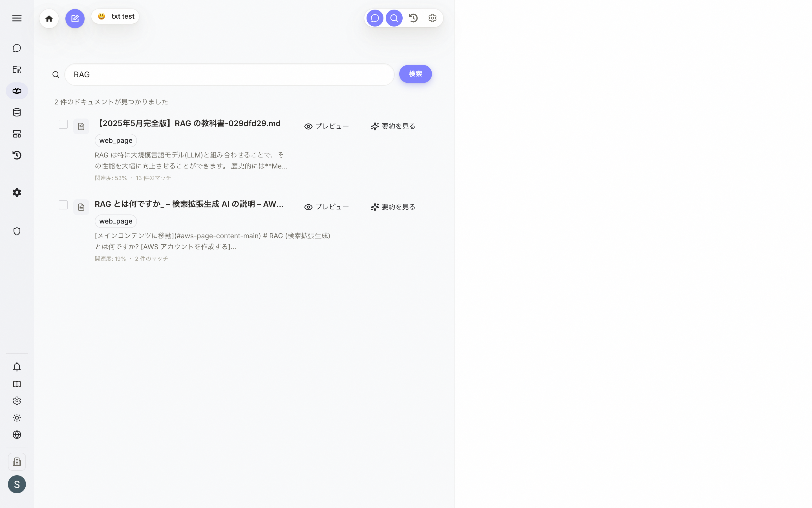Open the database cylinder icon in sidebar

pos(17,112)
